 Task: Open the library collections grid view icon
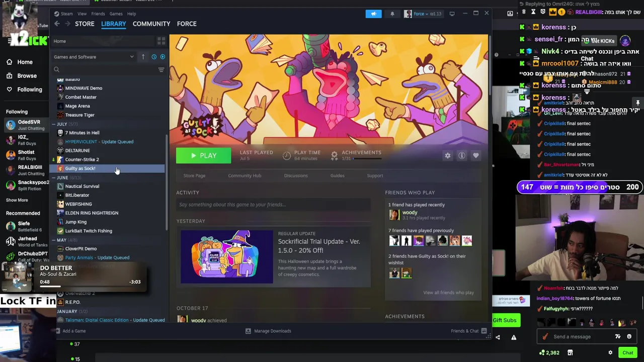[x=161, y=41]
